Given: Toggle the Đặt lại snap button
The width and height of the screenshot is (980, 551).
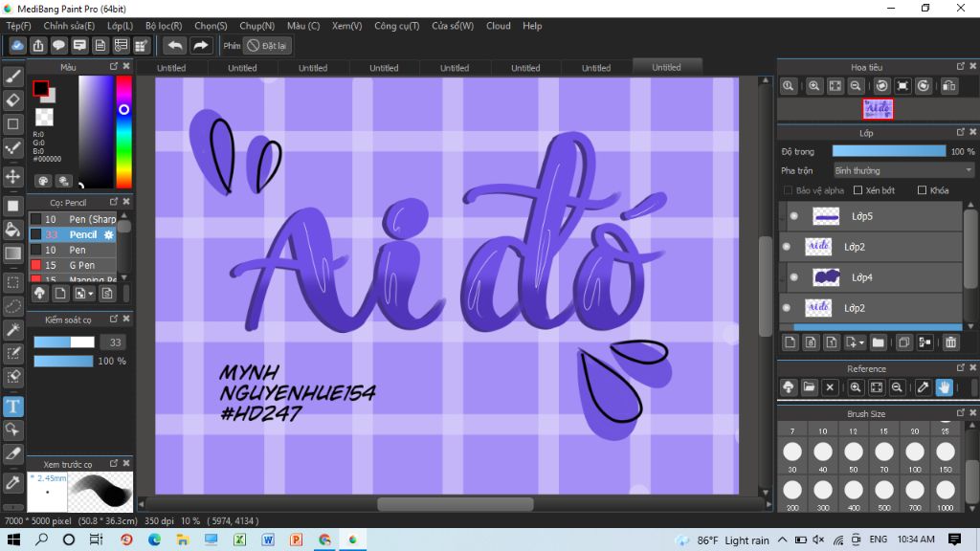Looking at the screenshot, I should (268, 46).
